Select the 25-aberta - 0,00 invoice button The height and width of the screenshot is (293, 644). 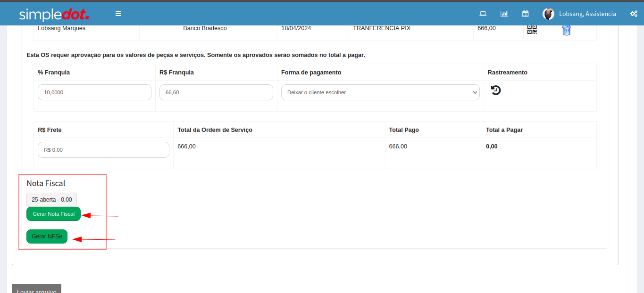point(51,199)
